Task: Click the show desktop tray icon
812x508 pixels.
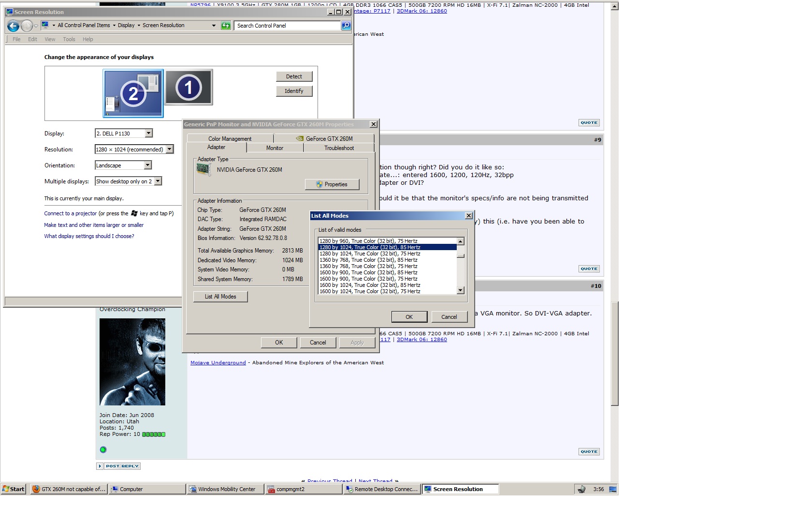Action: [x=613, y=489]
